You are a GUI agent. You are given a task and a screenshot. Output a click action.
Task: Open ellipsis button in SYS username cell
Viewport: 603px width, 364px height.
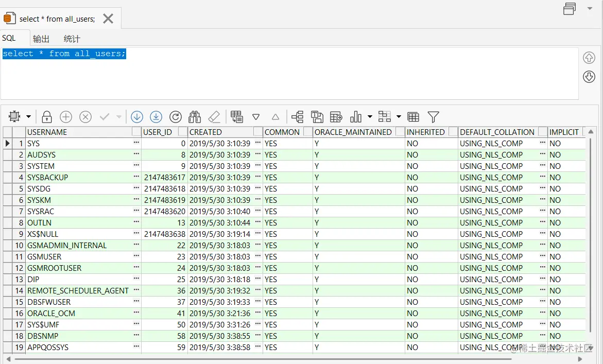click(x=136, y=143)
